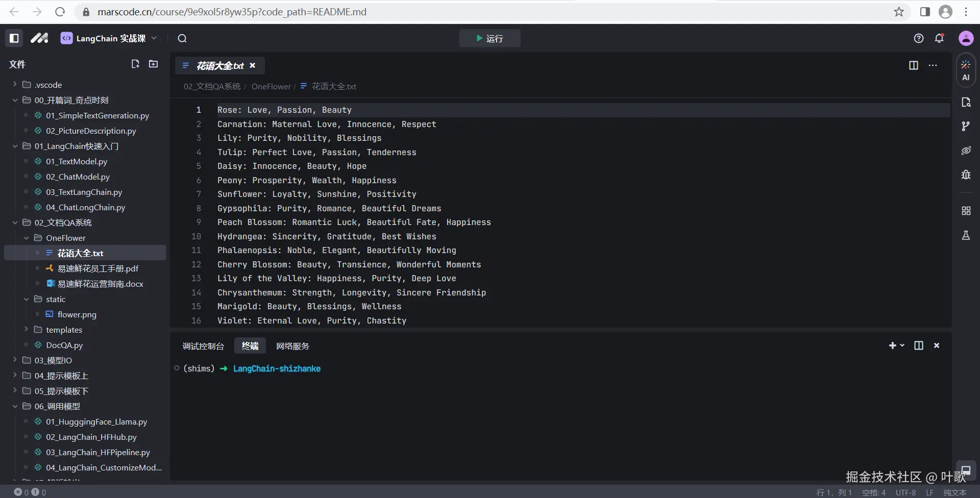Collapse the 01_LangChain快速入门 folder
The image size is (980, 498).
pos(15,146)
